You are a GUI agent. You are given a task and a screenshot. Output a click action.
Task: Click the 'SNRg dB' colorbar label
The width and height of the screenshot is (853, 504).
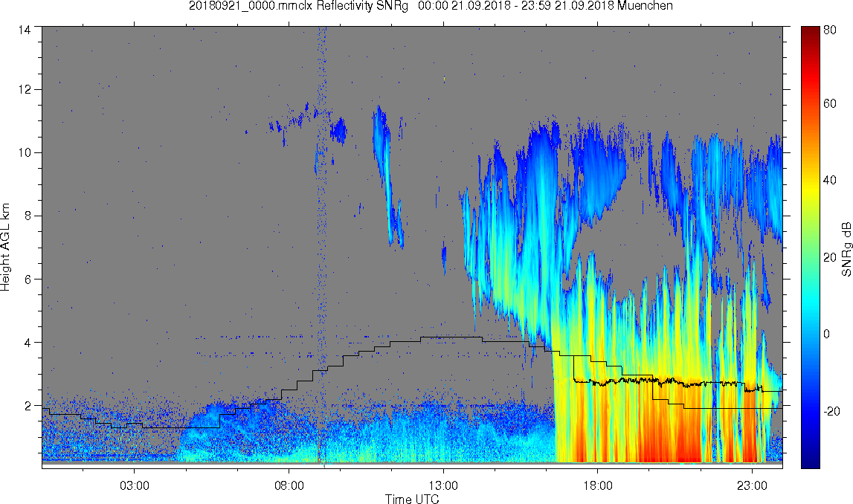846,250
